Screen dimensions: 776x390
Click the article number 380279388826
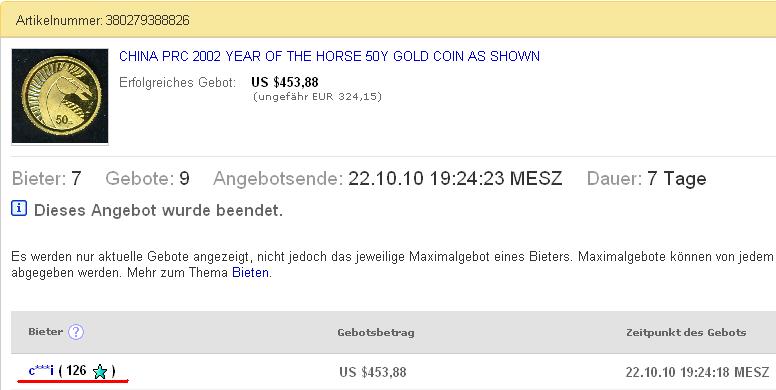click(x=147, y=20)
